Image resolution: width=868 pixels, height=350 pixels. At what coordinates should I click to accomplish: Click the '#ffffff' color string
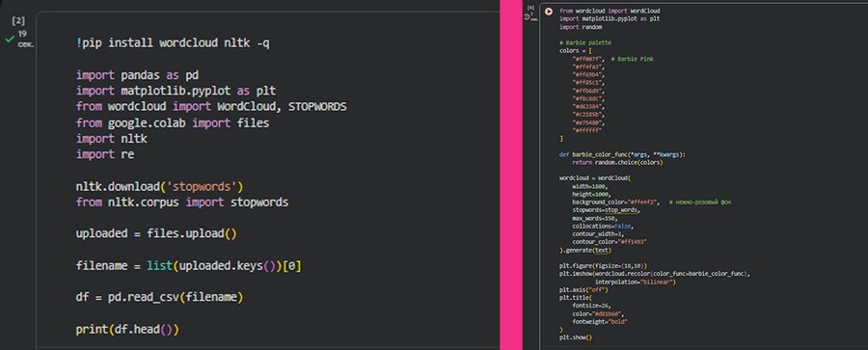587,130
